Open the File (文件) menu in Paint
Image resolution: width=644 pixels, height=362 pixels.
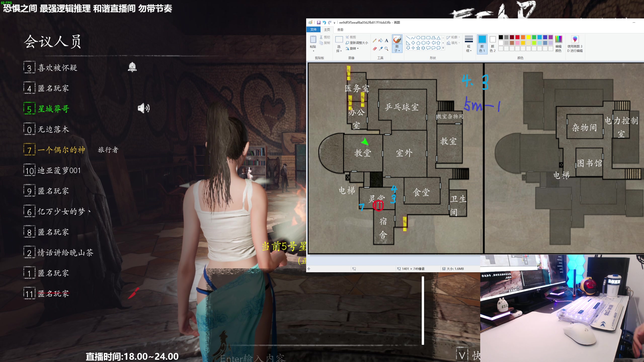tap(313, 29)
